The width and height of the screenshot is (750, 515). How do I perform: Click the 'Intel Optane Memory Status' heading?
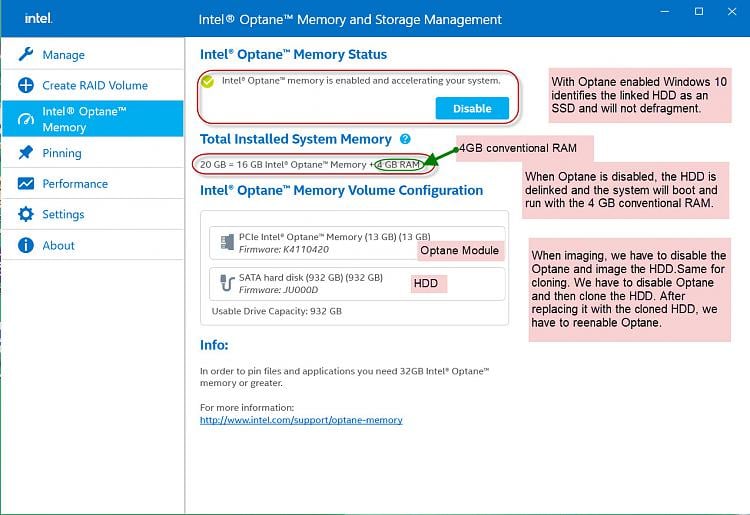pos(293,55)
